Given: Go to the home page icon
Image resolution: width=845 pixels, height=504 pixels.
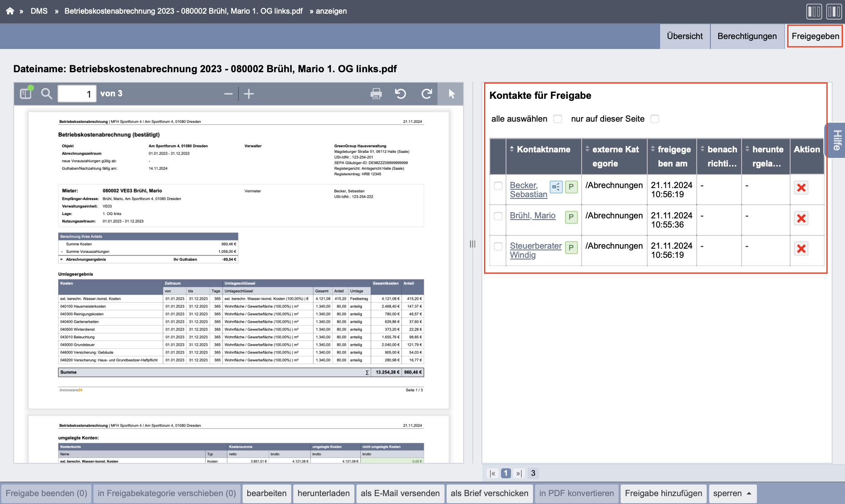Looking at the screenshot, I should [x=10, y=11].
